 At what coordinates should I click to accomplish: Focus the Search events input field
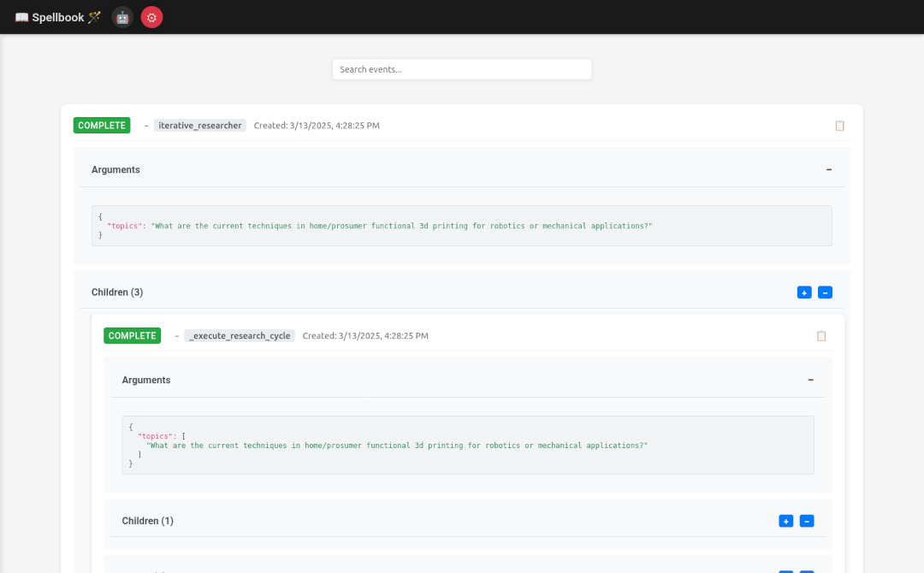click(462, 69)
